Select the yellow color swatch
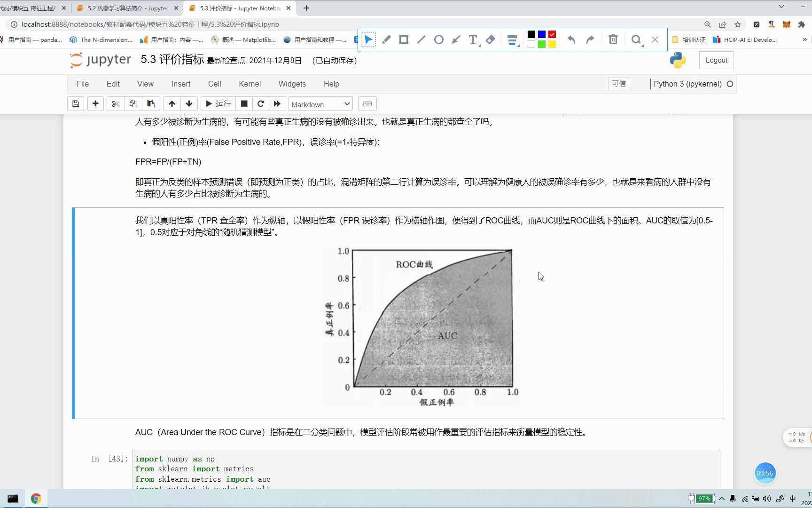 [552, 44]
